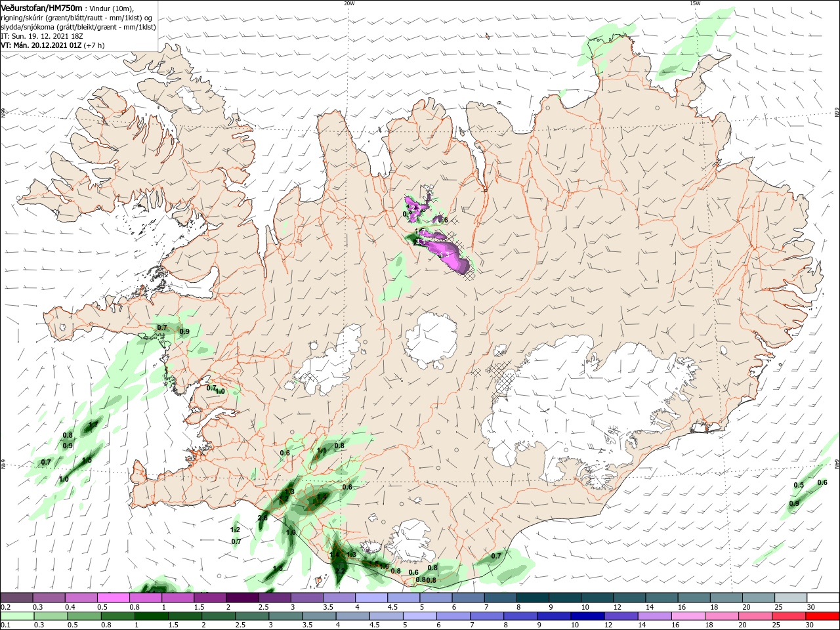The height and width of the screenshot is (630, 840).
Task: Select the mauve 0.2 swatch in upper legend
Action: coord(16,598)
